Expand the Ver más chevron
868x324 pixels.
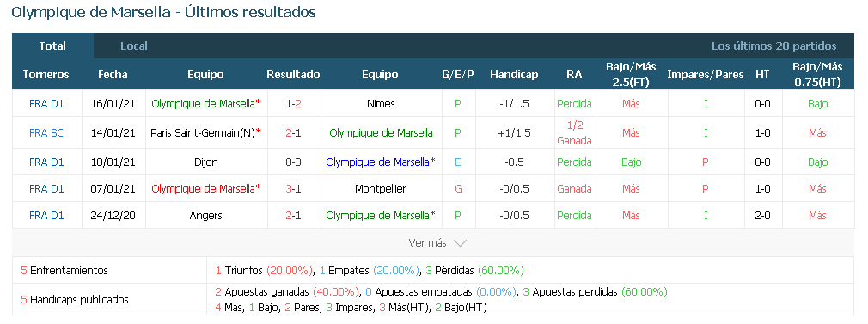click(x=460, y=243)
